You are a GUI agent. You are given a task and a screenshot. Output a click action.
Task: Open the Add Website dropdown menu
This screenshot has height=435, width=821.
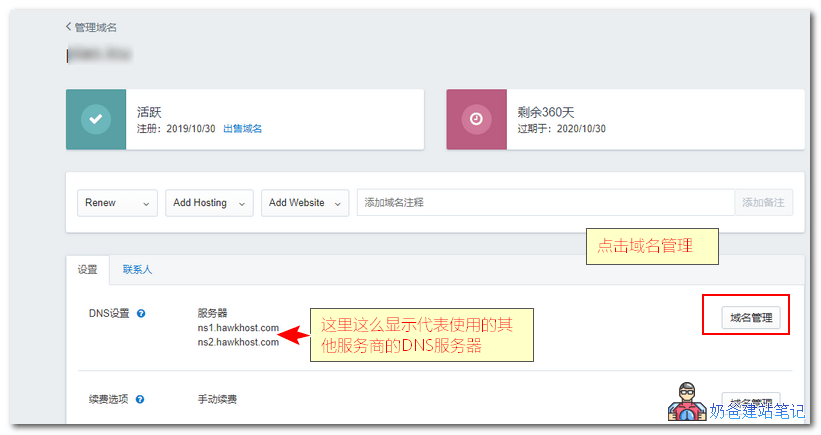click(305, 203)
